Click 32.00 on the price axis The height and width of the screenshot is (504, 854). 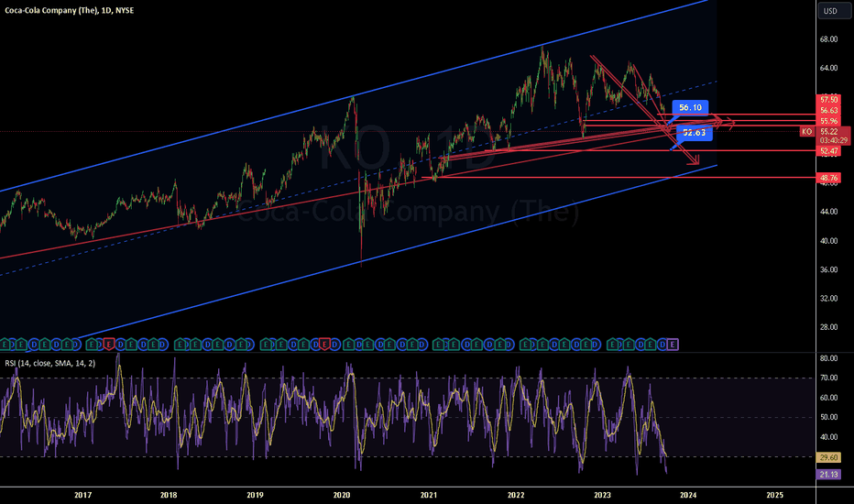[x=828, y=299]
